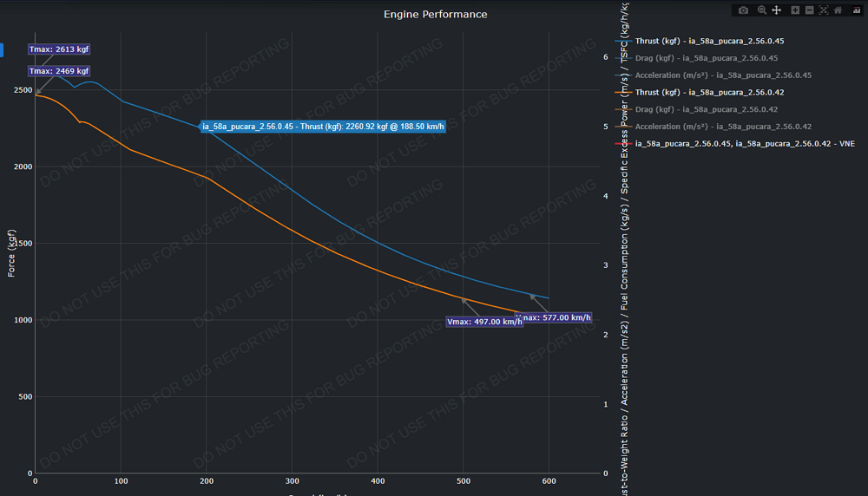Open Plotly logo chart icon
Viewport: 868px width, 496px height.
tap(857, 10)
